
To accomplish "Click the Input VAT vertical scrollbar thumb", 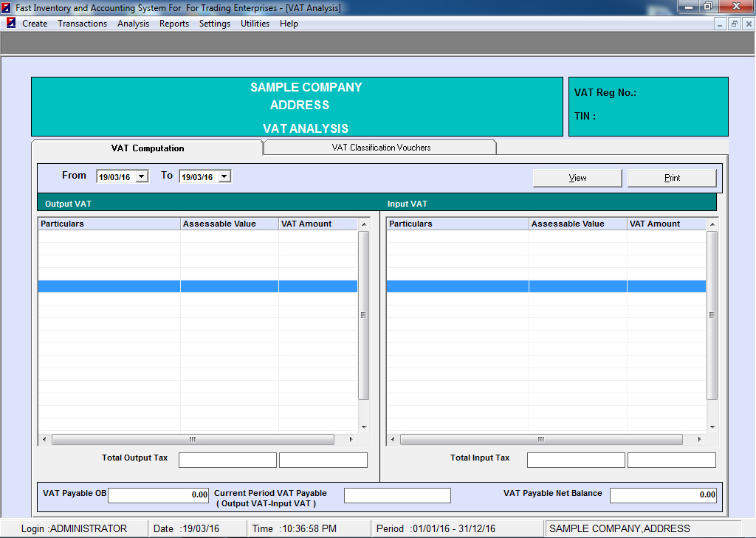I will click(712, 315).
